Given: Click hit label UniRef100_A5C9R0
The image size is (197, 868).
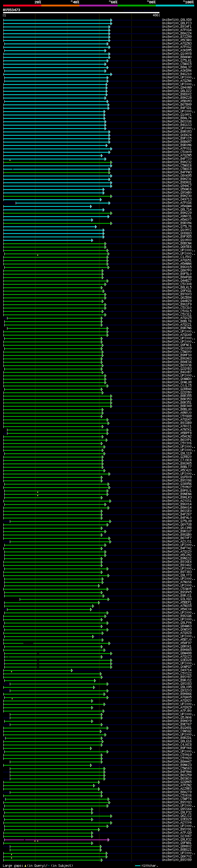Looking at the screenshot, I should (177, 40).
